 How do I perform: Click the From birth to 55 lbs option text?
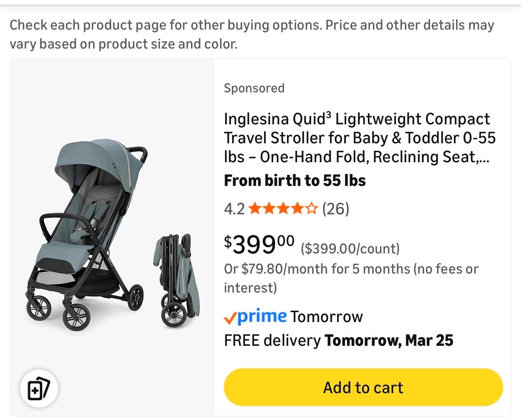pos(295,180)
